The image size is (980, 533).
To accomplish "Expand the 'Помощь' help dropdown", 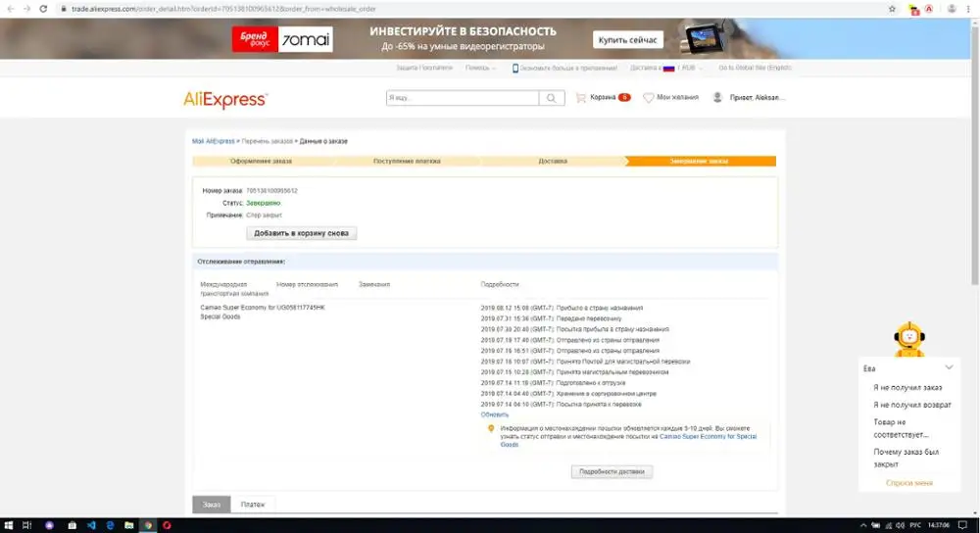I will click(480, 68).
